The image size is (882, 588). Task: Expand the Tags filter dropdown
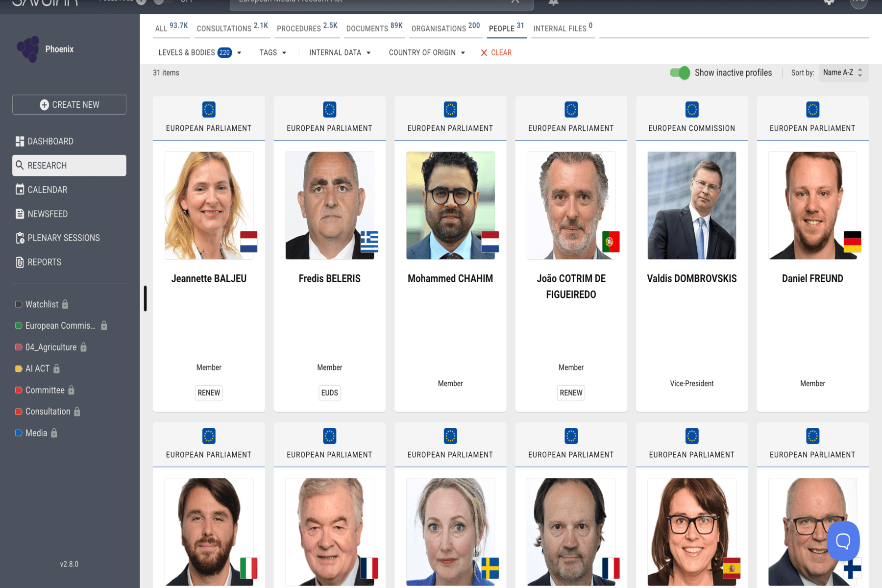click(273, 53)
